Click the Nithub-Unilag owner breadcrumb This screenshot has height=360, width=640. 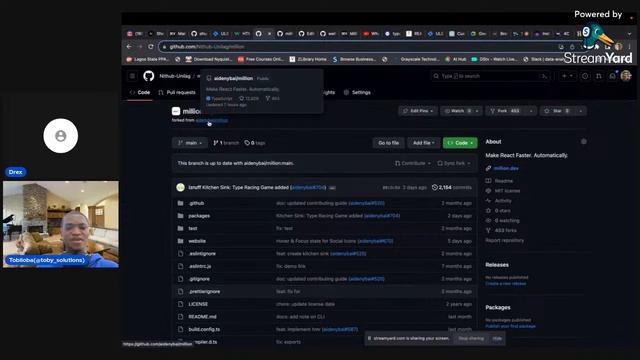[175, 76]
